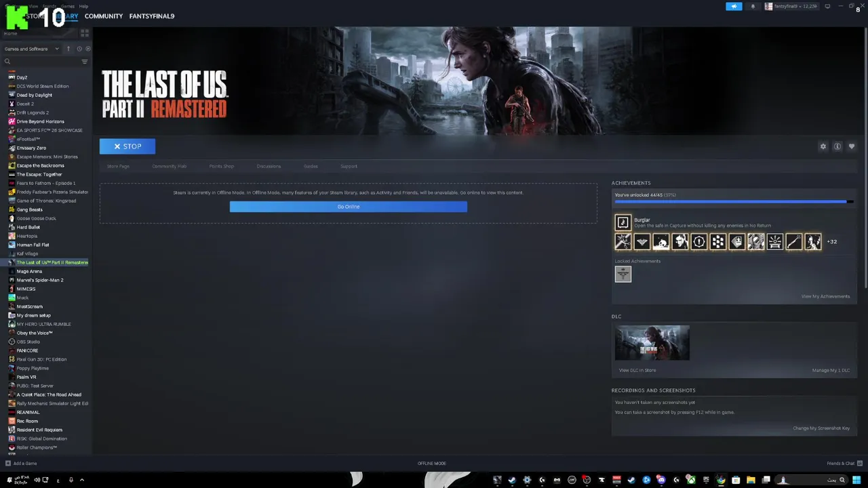The image size is (868, 488).
Task: Open Chrome in the taskbar
Action: pos(721,480)
